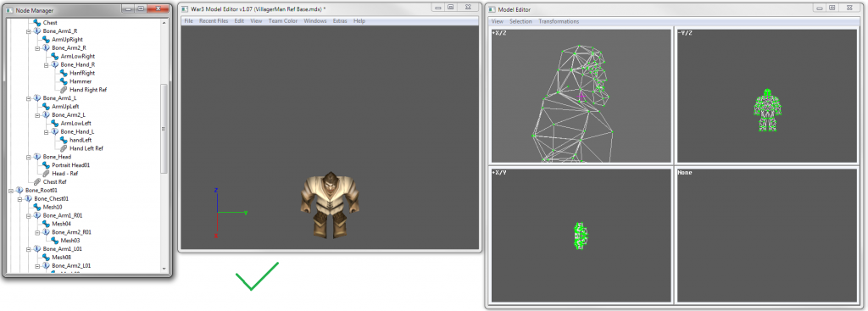Open the View menu in War3 Model Editor
The width and height of the screenshot is (868, 311).
pyautogui.click(x=256, y=21)
